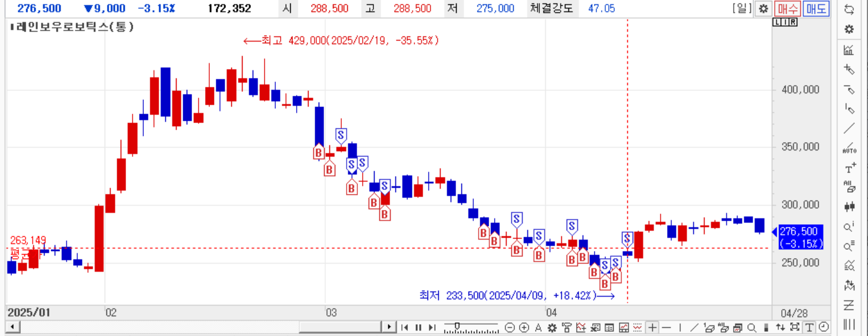Click the 263,149 average price label

[28, 241]
